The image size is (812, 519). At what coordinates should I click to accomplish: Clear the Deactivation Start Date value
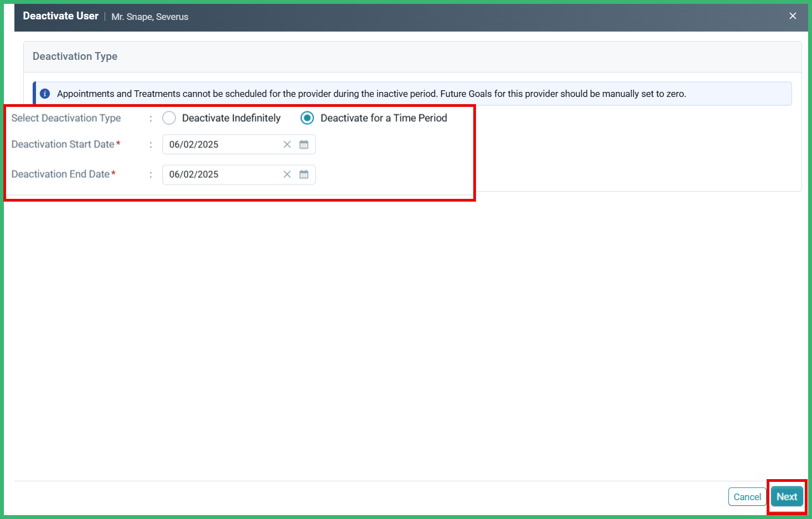(x=287, y=144)
